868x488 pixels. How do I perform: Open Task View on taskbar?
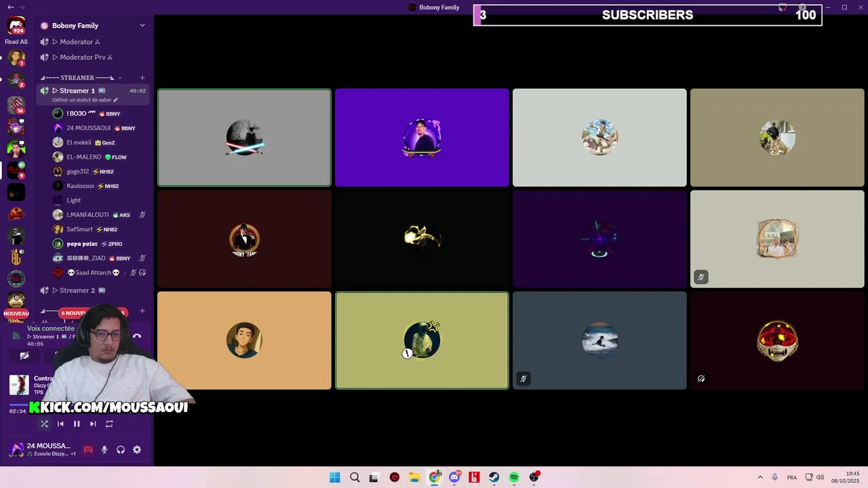coord(374,477)
